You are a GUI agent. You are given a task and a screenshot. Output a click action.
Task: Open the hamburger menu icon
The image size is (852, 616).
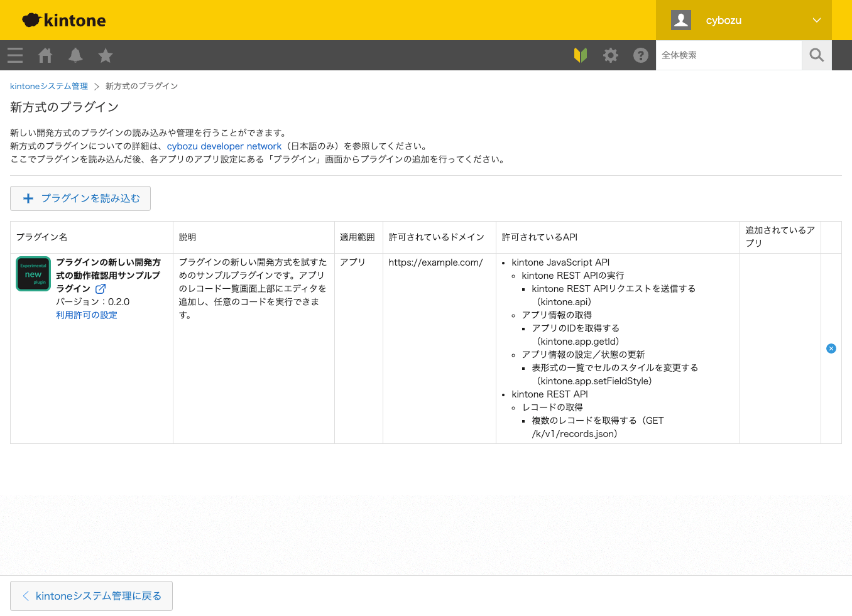pos(15,55)
